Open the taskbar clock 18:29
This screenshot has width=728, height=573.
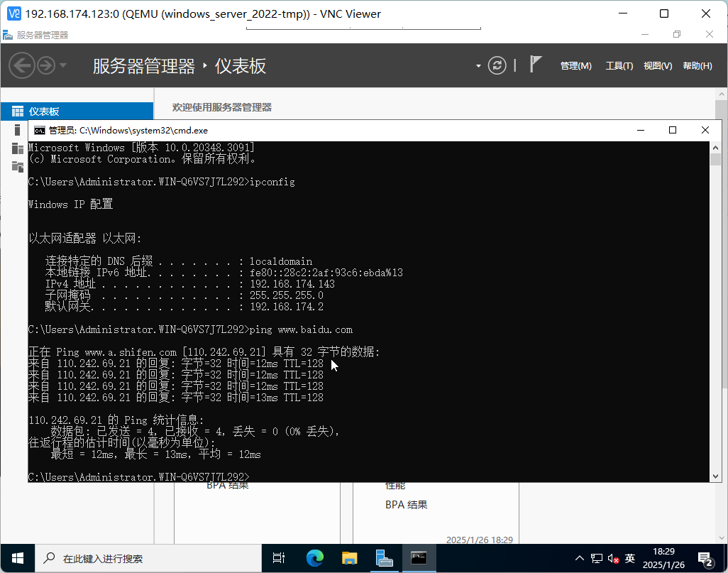click(663, 558)
